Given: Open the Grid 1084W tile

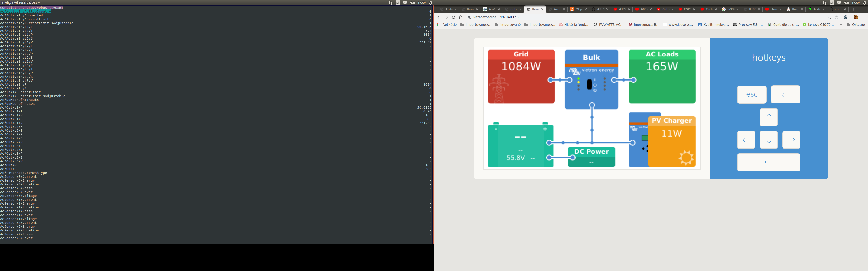Looking at the screenshot, I should tap(521, 76).
